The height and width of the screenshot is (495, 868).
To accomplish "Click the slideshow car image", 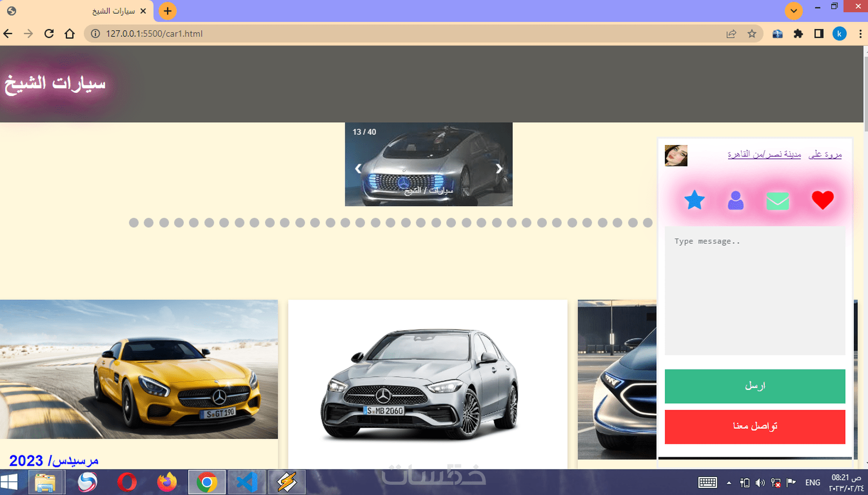I will tap(428, 164).
